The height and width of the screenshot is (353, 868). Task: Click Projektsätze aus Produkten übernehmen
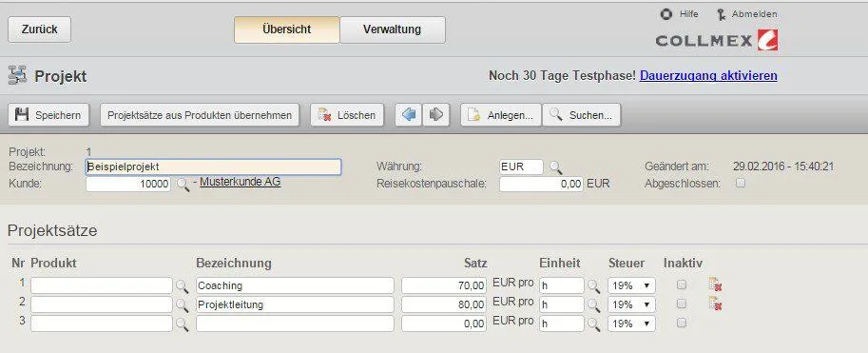[200, 115]
